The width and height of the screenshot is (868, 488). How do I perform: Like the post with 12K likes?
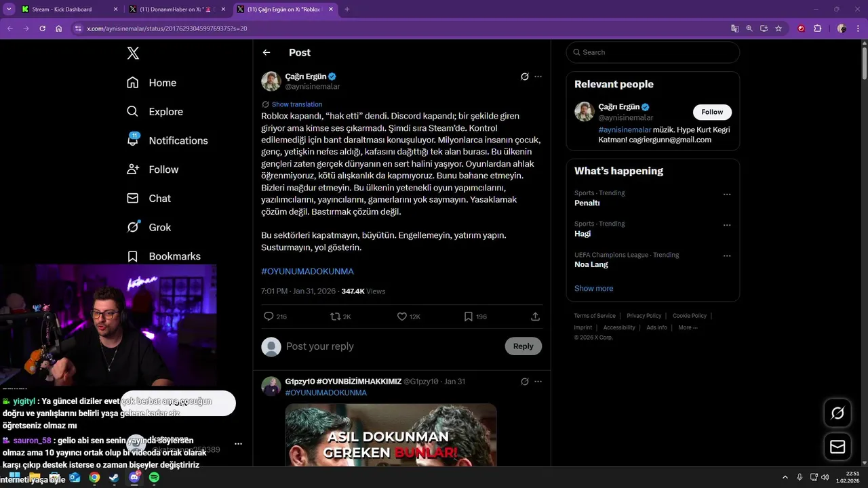coord(409,317)
